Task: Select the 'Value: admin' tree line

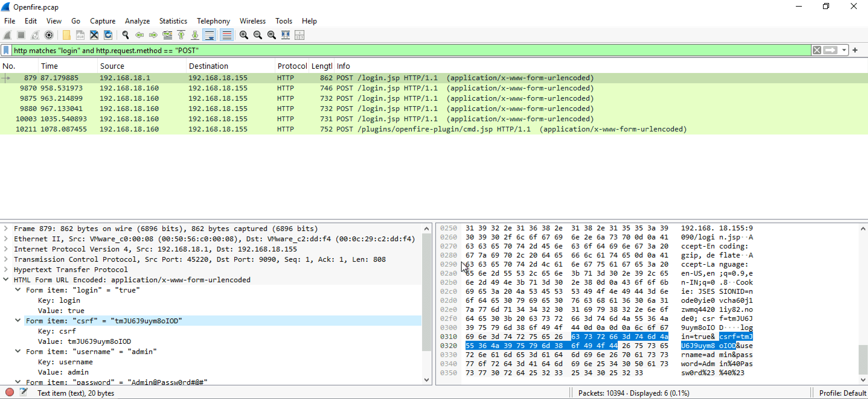Action: [63, 372]
